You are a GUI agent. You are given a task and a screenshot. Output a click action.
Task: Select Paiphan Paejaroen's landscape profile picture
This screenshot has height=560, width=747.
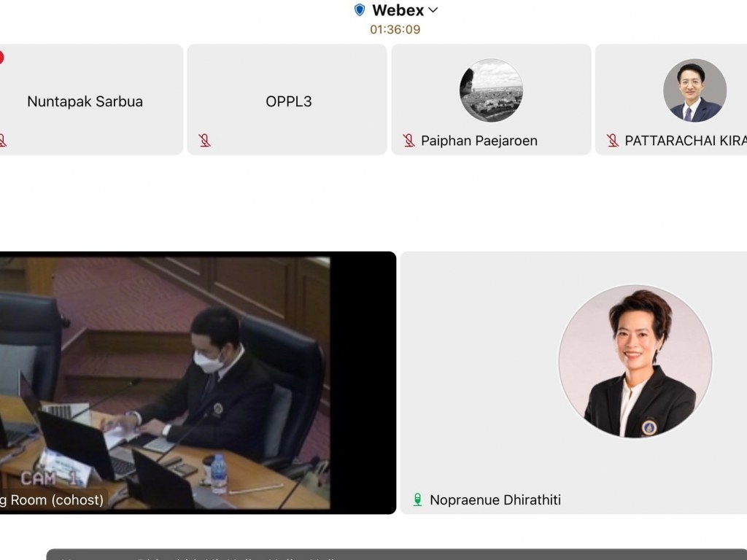pos(491,90)
